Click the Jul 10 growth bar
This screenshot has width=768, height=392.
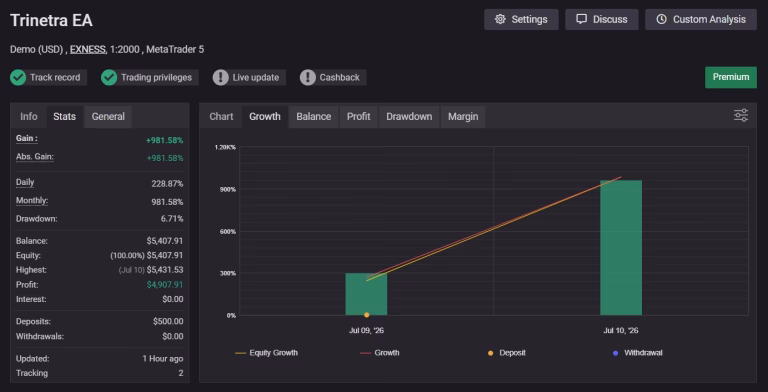coord(621,247)
